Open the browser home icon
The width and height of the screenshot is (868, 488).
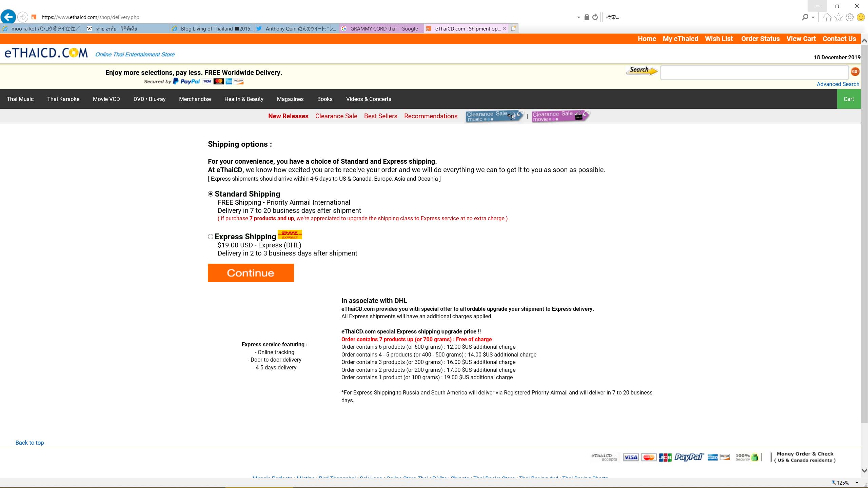point(827,17)
